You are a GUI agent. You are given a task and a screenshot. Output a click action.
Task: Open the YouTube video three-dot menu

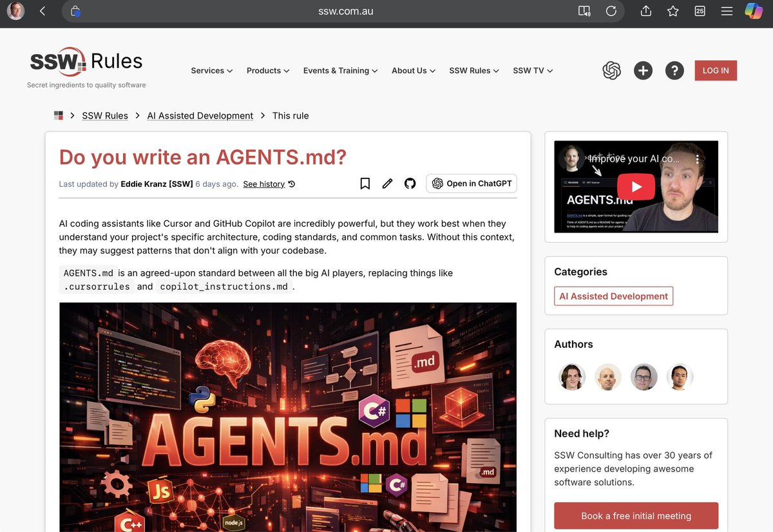click(698, 158)
